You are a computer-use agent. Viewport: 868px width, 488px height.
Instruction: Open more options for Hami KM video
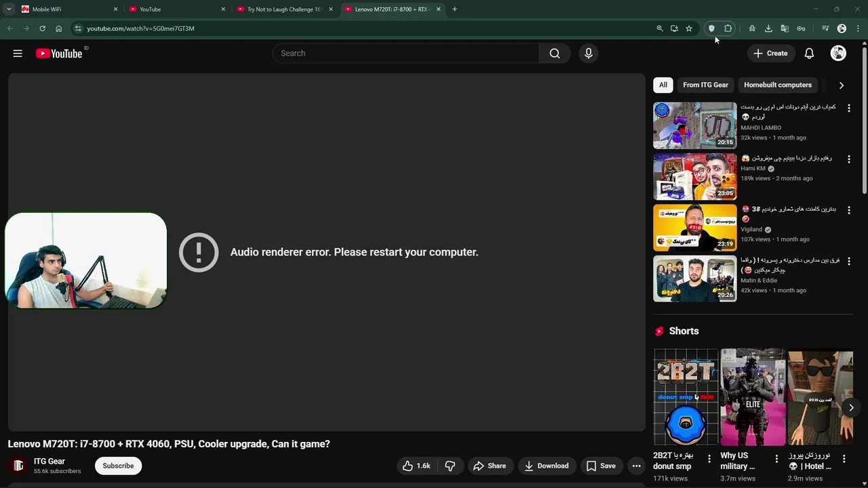[x=848, y=159]
